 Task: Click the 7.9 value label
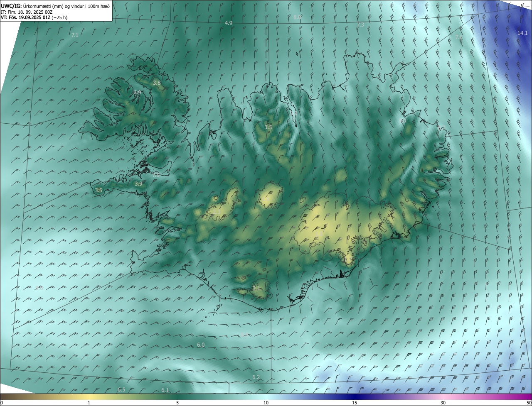(x=156, y=175)
